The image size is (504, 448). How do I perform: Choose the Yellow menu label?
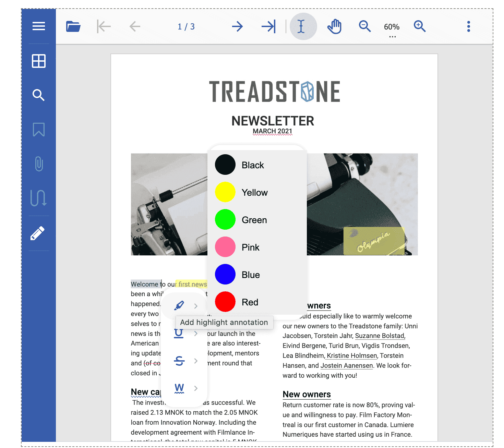[x=254, y=193]
